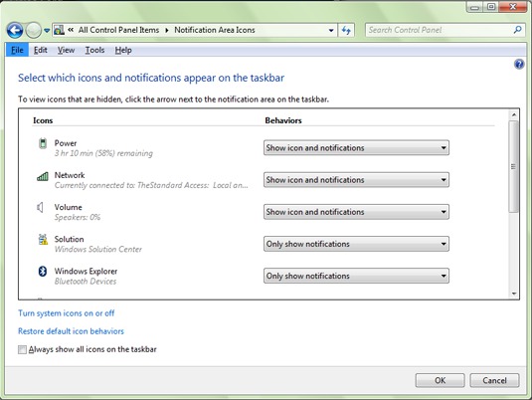Screen dimensions: 532x400
Task: Open the Windows Explorer Bluetooth behavior dropdown
Action: pos(356,276)
